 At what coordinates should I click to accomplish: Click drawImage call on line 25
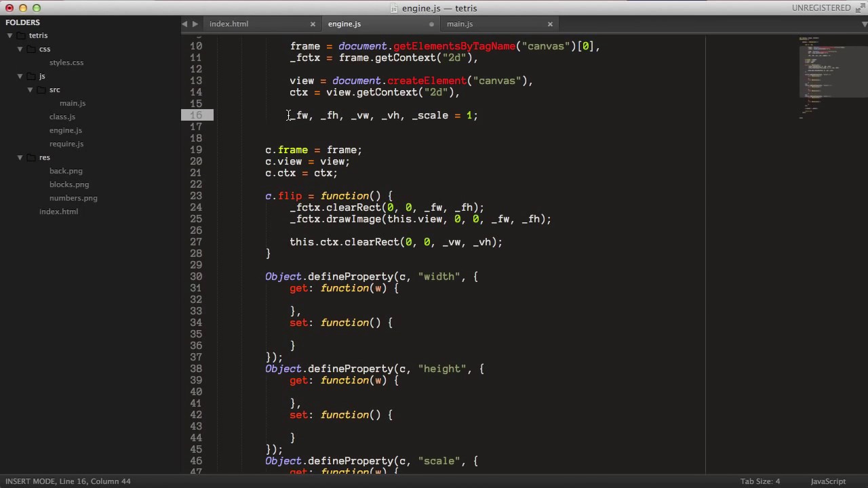[354, 219]
